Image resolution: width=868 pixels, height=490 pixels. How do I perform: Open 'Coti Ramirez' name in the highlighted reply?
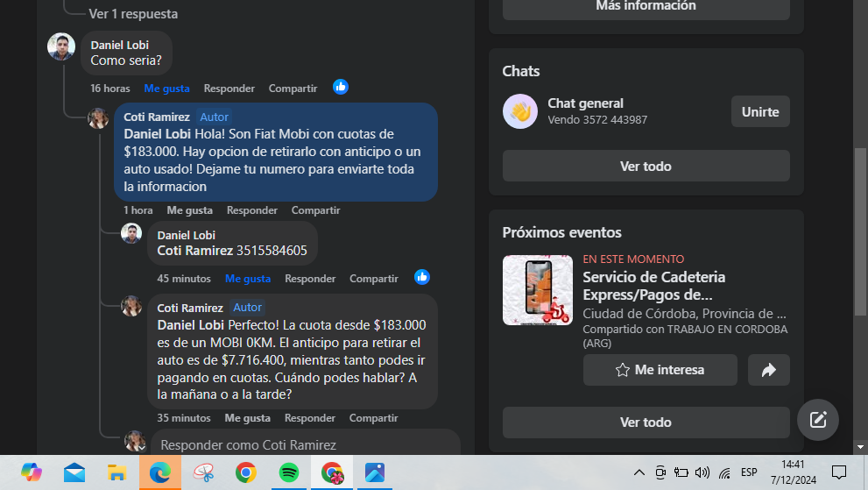[x=157, y=117]
